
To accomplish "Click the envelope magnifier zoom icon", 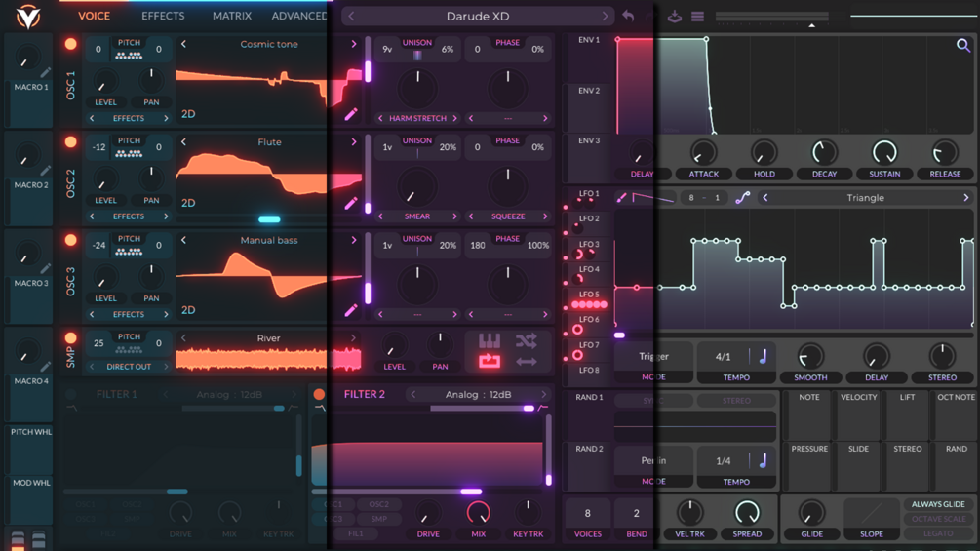I will tap(963, 45).
